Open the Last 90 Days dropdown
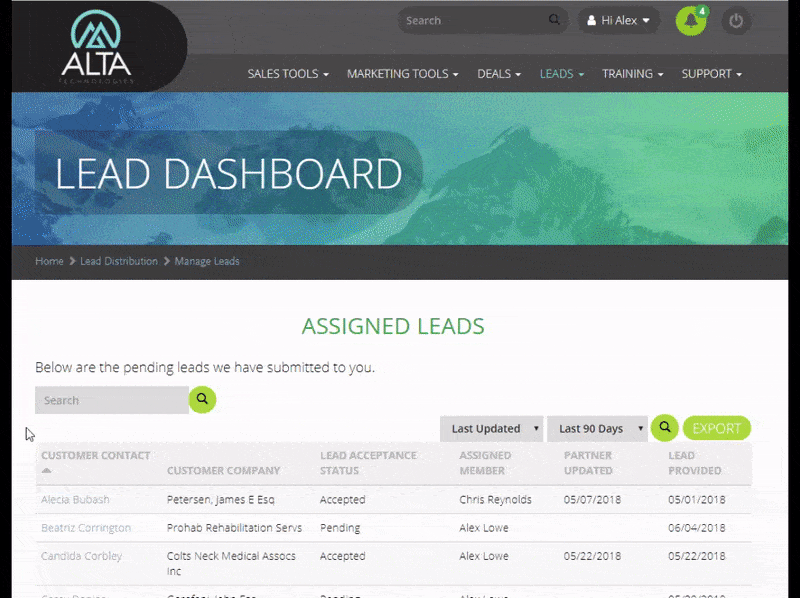This screenshot has width=800, height=598. 597,429
